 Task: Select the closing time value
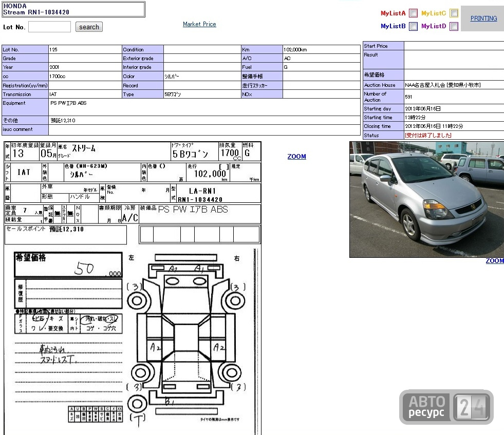[x=434, y=126]
